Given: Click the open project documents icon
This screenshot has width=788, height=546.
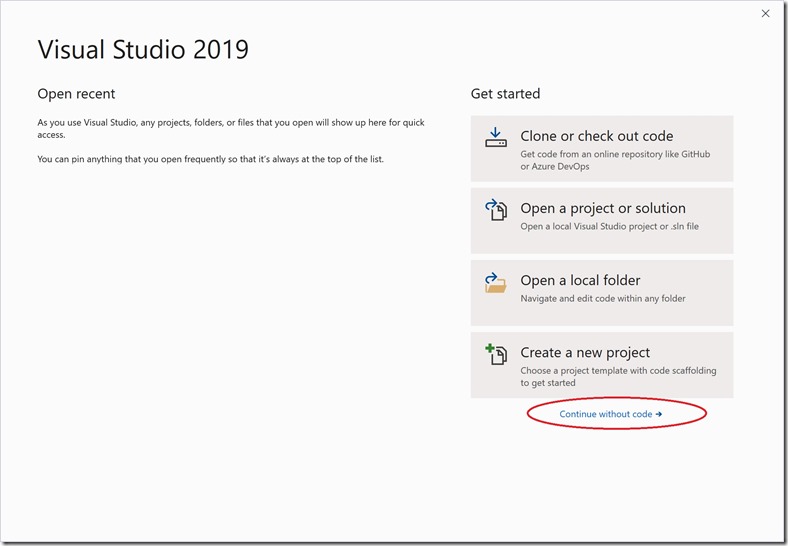Looking at the screenshot, I should [x=496, y=210].
